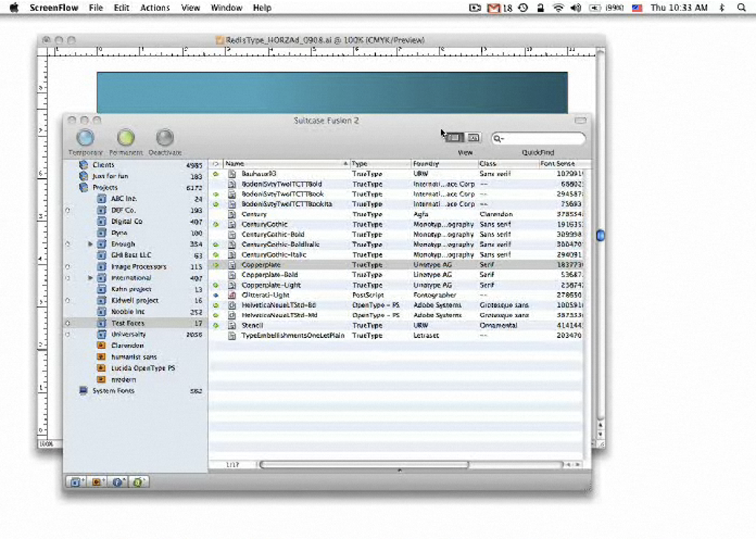Toggle activation status circle for Image Processors set
Screen dimensions: 756x539
coord(67,267)
